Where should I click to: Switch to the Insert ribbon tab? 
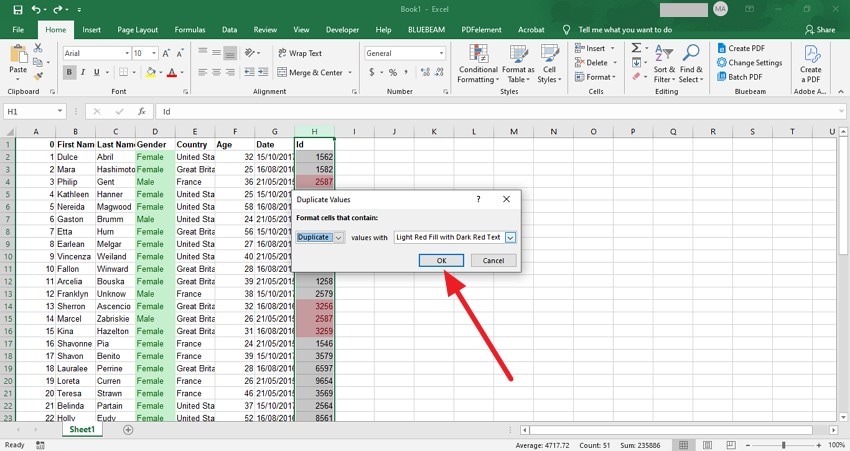91,30
